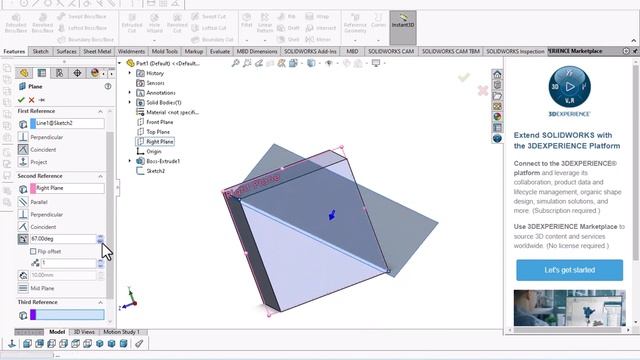Open the 3D Views bottom tab

[84, 332]
